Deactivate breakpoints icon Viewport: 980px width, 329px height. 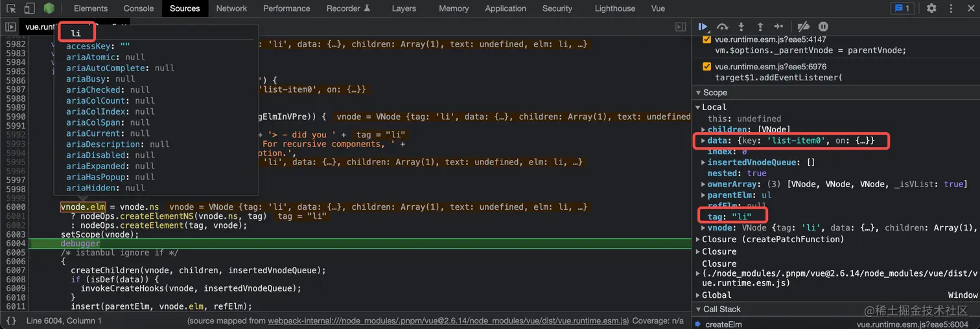803,27
